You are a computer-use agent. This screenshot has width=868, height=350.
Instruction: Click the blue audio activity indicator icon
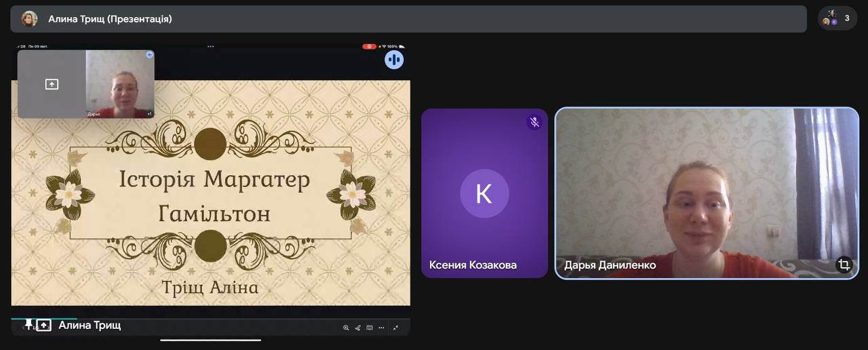pyautogui.click(x=394, y=60)
